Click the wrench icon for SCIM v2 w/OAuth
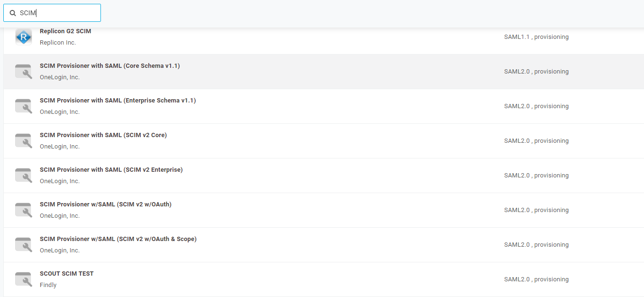 [23, 210]
